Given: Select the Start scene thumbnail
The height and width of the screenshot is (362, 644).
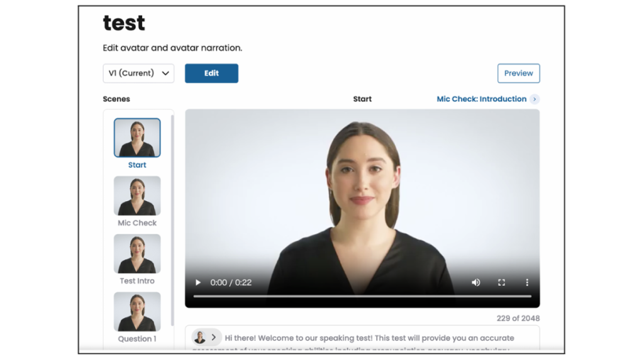Looking at the screenshot, I should pyautogui.click(x=137, y=138).
